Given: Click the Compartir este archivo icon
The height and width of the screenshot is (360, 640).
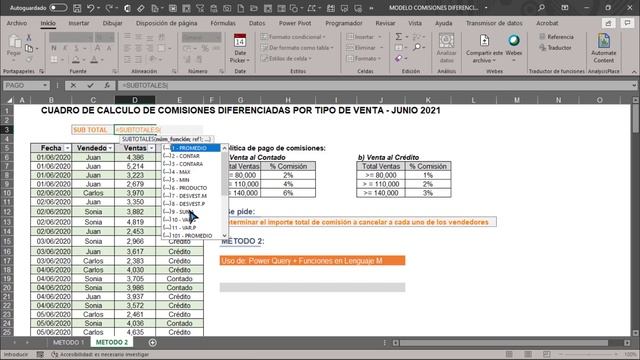Looking at the screenshot, I should coord(484,40).
